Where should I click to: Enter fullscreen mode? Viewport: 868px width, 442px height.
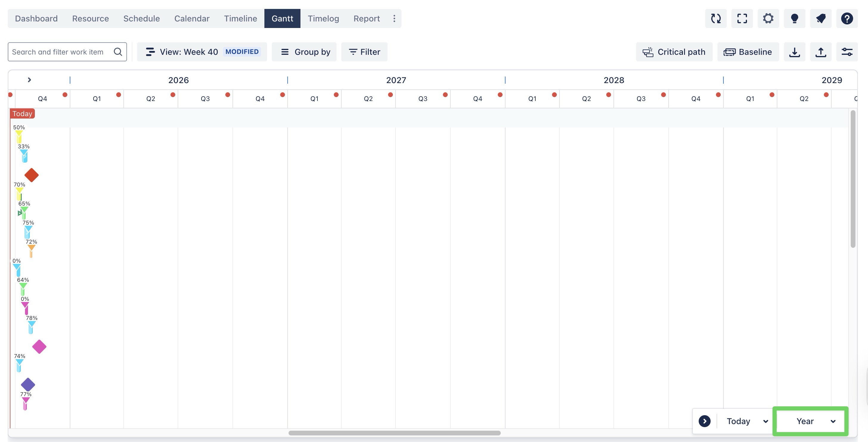[742, 18]
